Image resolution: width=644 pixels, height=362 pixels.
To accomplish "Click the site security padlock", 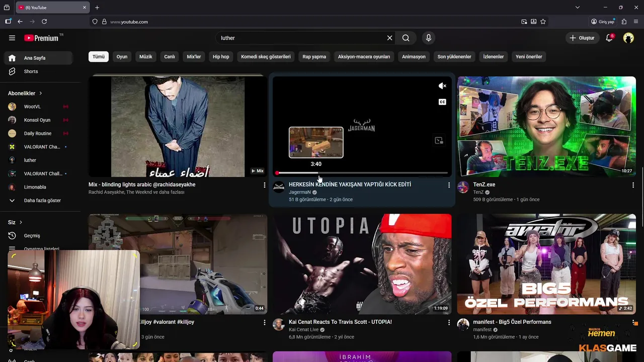I will pyautogui.click(x=104, y=22).
